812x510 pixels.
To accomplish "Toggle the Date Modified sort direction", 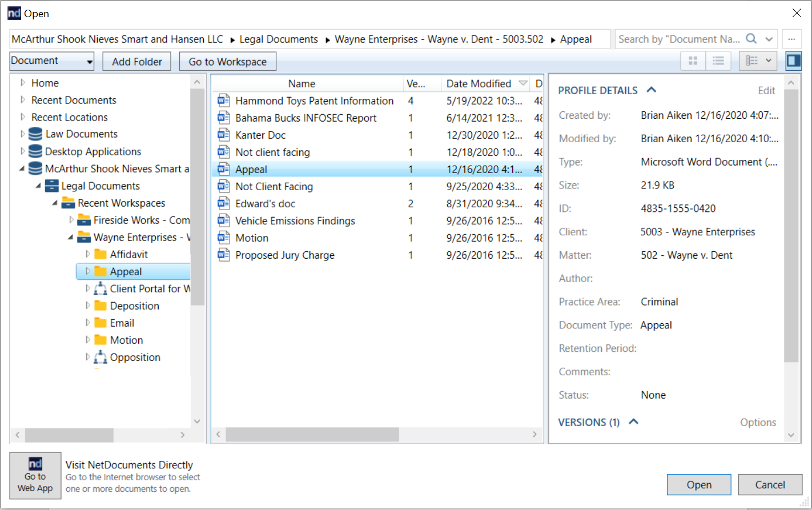I will coord(524,83).
